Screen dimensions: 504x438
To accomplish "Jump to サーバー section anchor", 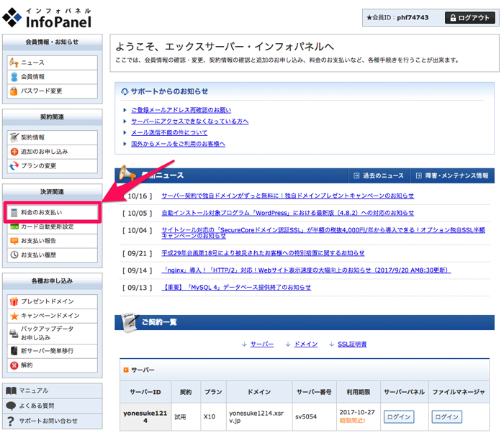I will (262, 344).
